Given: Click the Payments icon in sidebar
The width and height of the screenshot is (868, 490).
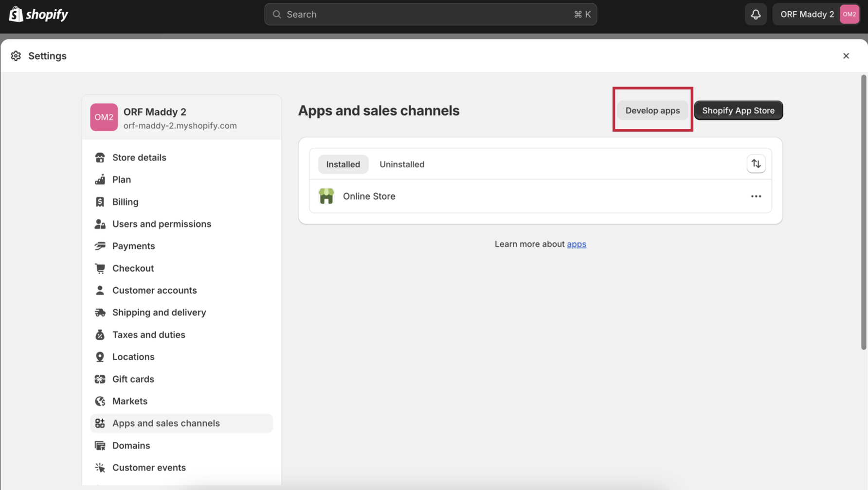Looking at the screenshot, I should pos(100,246).
